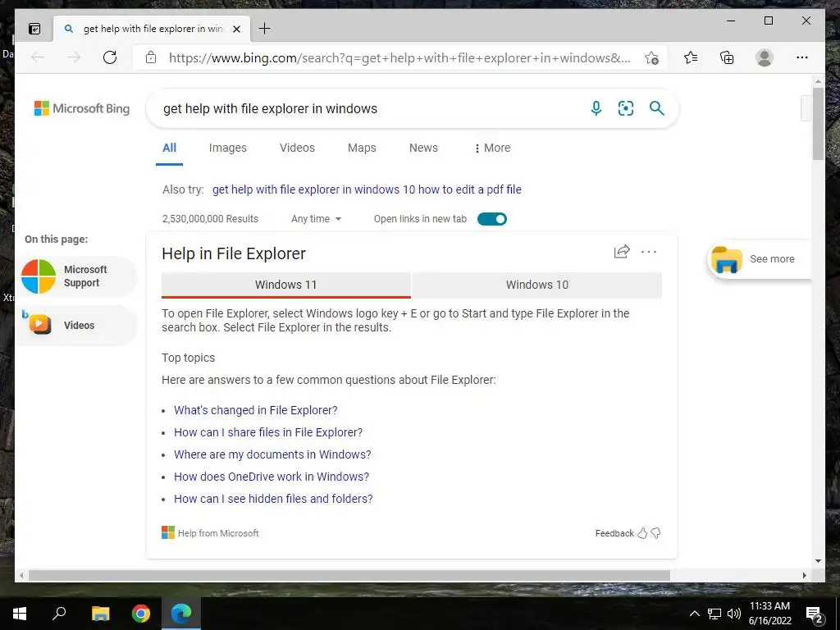Click the 2,530,000,000 Results count text
The height and width of the screenshot is (630, 840).
(210, 218)
